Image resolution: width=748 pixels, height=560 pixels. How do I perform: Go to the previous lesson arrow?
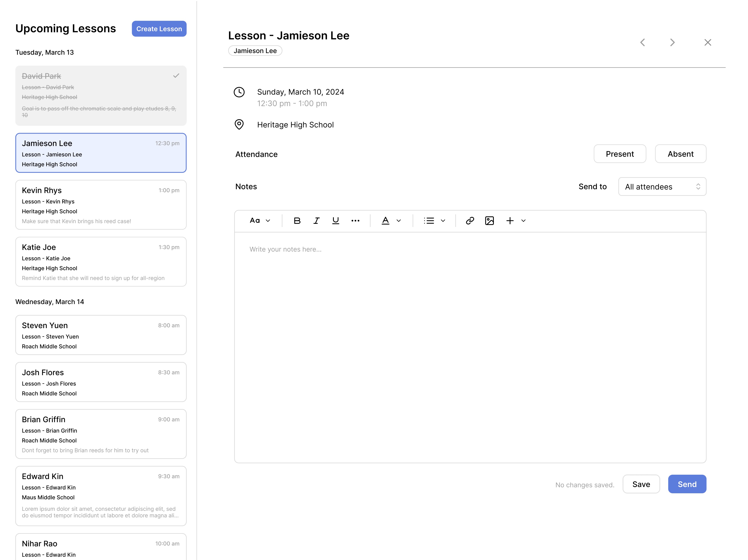click(x=642, y=42)
